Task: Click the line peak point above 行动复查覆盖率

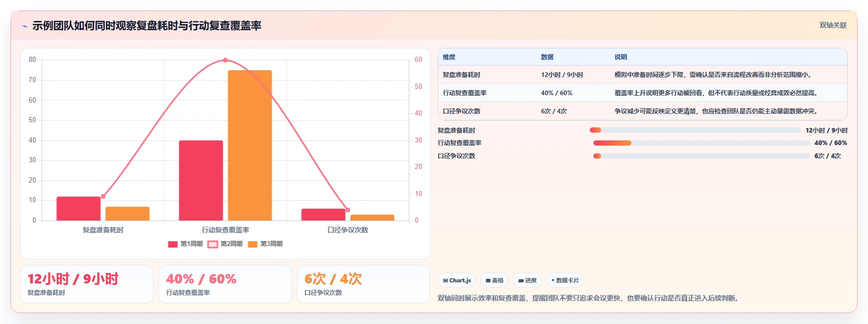Action: tap(225, 60)
